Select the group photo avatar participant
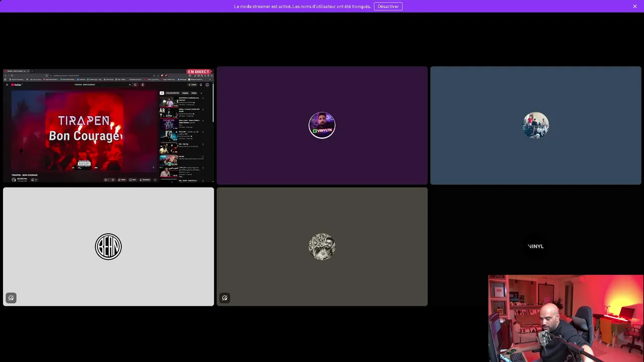Screen dimensions: 644x362 pyautogui.click(x=536, y=125)
